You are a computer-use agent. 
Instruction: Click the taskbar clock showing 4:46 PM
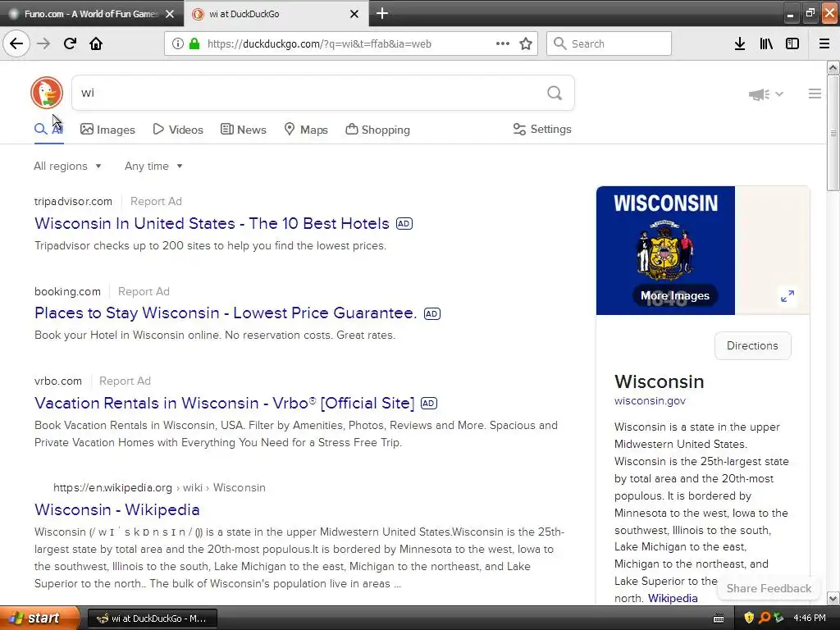tap(810, 619)
